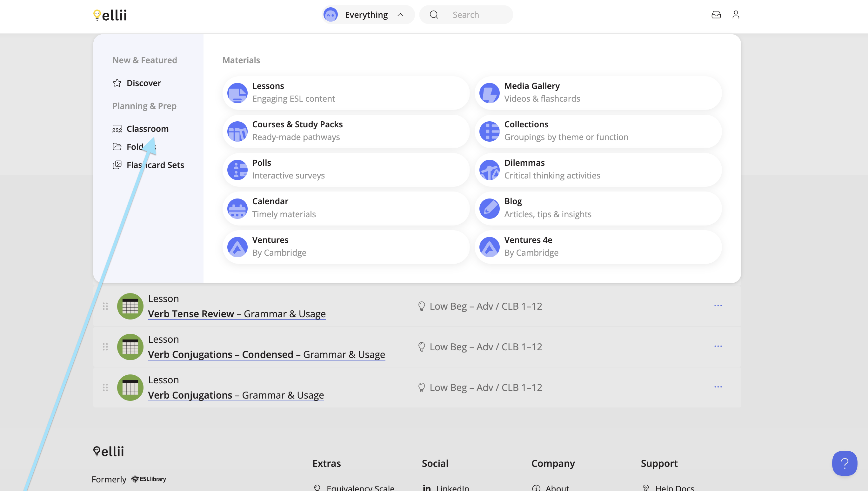Open Lessons – Engaging ESL content

(x=346, y=93)
